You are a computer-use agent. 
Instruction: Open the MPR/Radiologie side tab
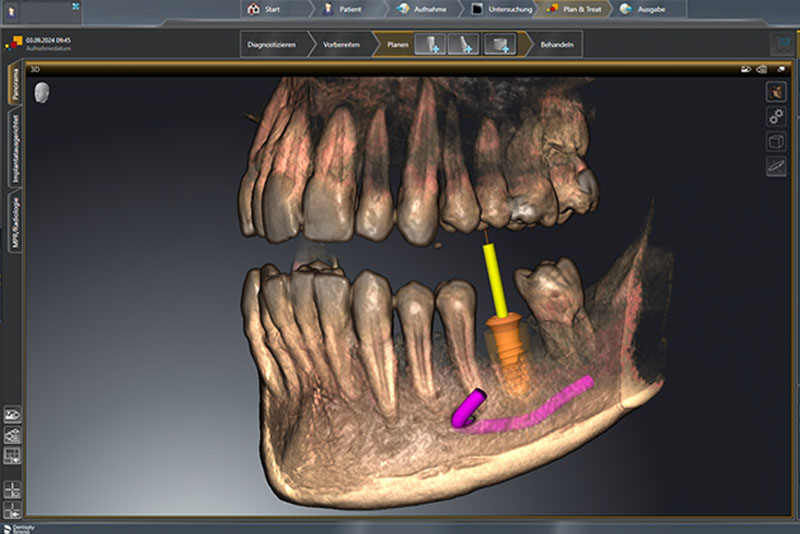point(14,222)
